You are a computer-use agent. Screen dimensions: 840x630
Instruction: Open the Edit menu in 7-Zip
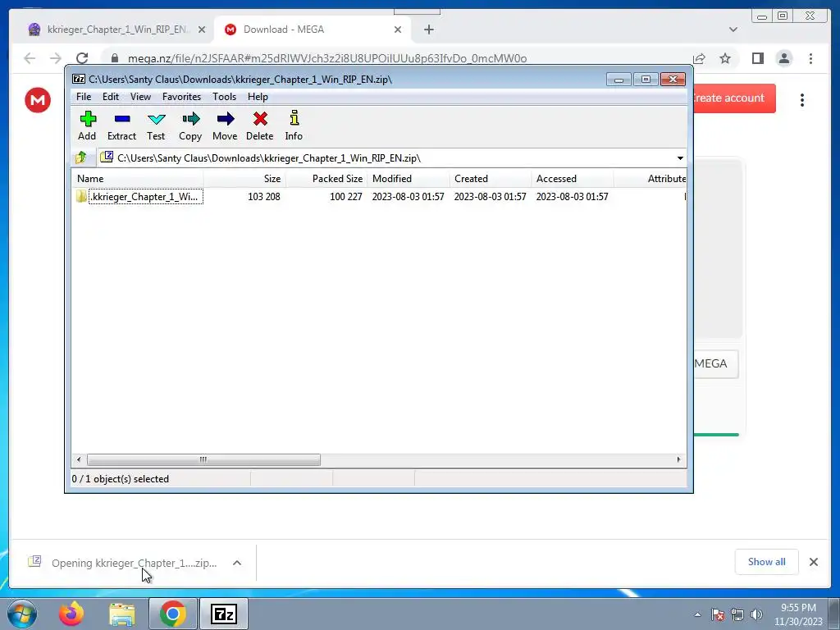pyautogui.click(x=111, y=97)
